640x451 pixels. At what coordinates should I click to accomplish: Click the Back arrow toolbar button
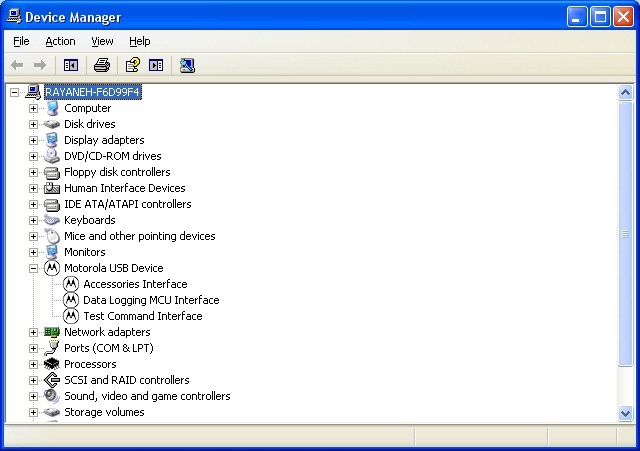(17, 65)
